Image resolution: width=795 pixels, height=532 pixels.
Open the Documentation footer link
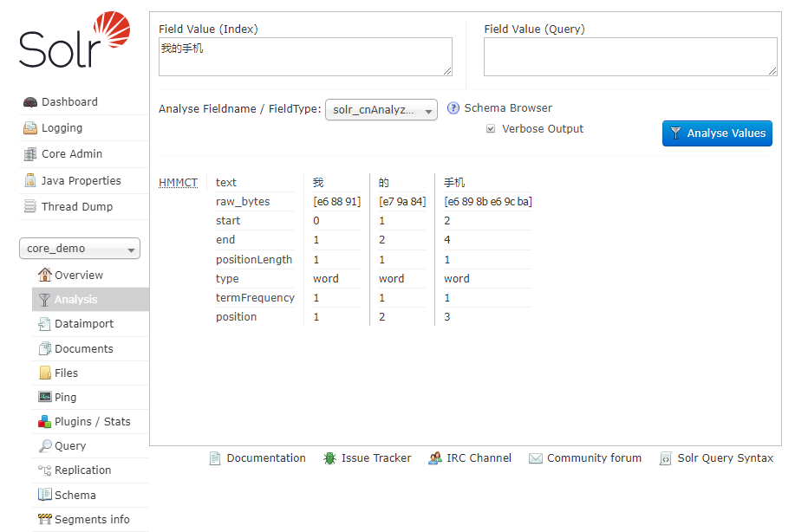click(x=266, y=458)
